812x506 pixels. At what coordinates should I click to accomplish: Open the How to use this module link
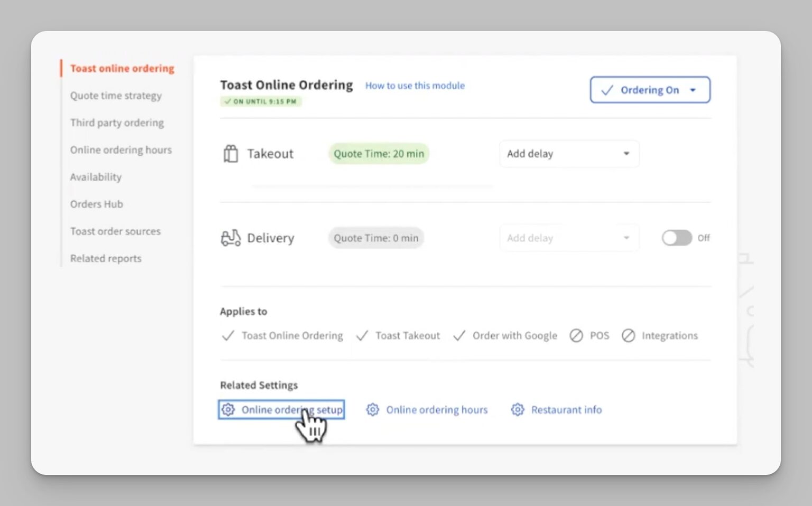(x=415, y=86)
